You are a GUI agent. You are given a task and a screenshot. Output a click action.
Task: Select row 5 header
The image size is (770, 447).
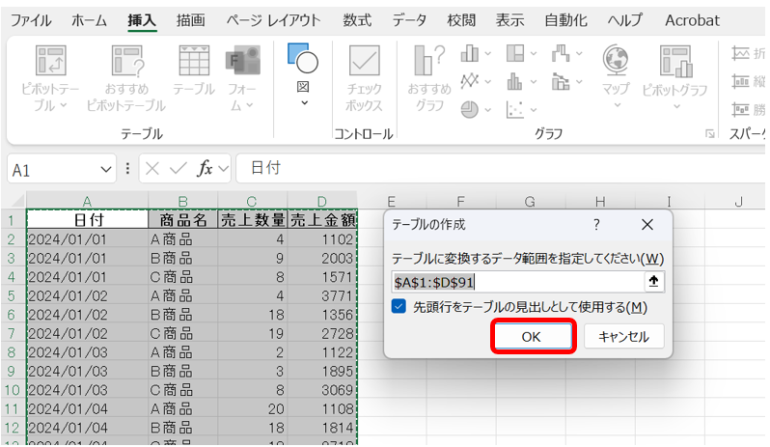tap(12, 296)
